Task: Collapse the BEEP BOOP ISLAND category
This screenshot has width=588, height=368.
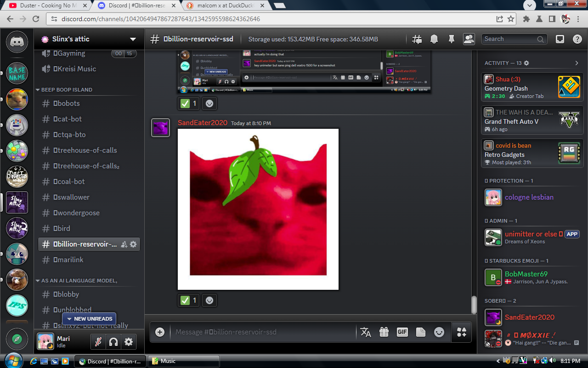Action: point(66,90)
